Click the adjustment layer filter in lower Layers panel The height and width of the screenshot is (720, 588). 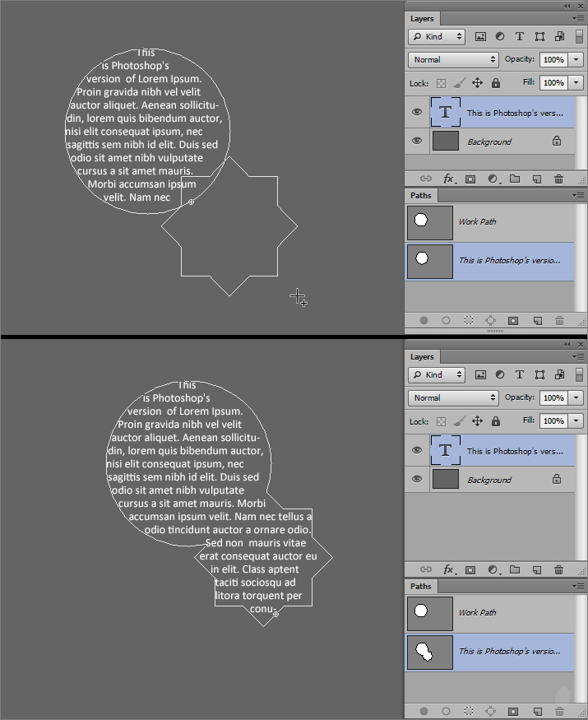click(500, 374)
